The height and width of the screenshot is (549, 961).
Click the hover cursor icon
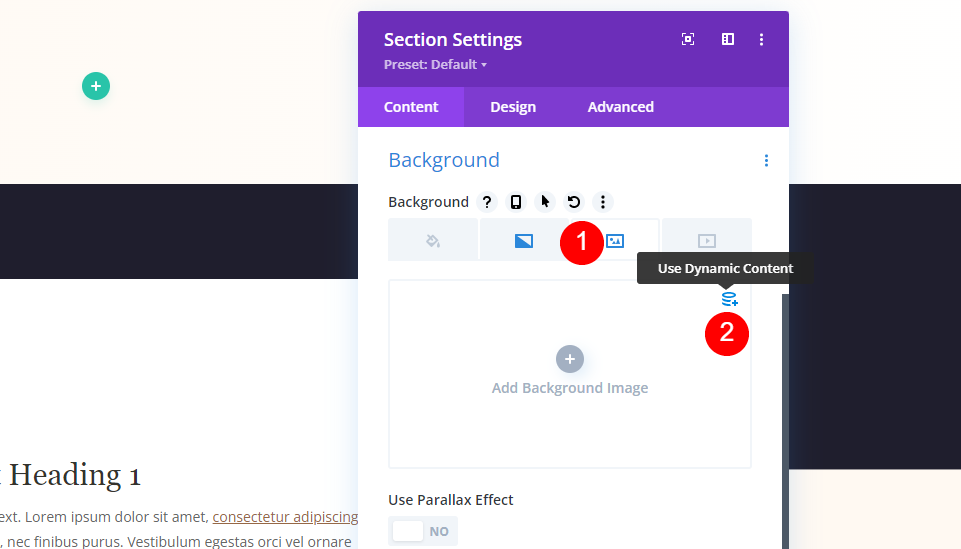point(545,202)
